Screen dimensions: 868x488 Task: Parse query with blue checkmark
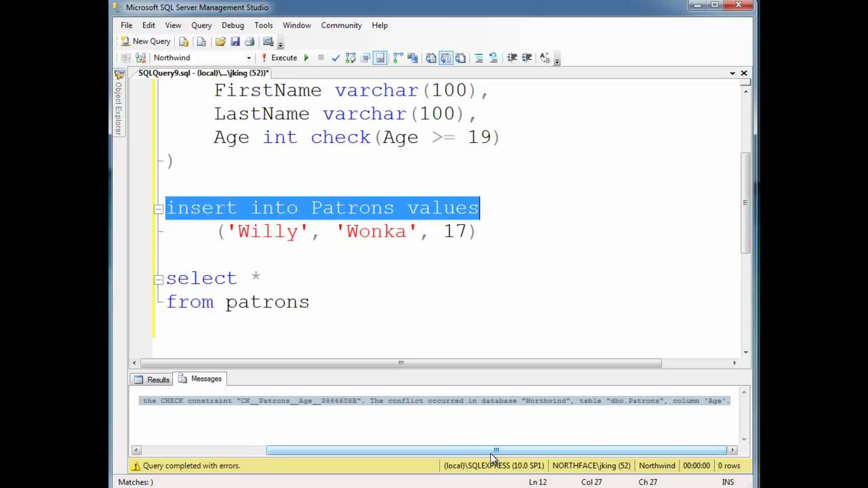336,58
